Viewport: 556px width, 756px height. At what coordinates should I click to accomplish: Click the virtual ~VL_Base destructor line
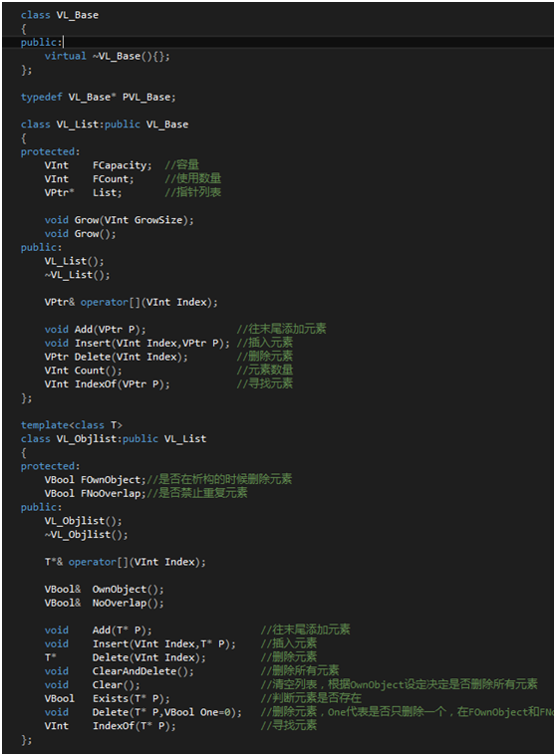coord(107,56)
